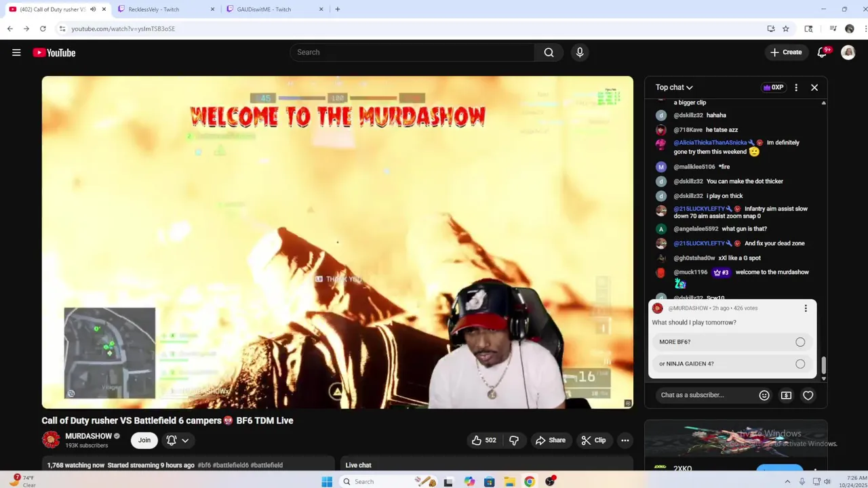
Task: Reload the page
Action: (x=43, y=28)
